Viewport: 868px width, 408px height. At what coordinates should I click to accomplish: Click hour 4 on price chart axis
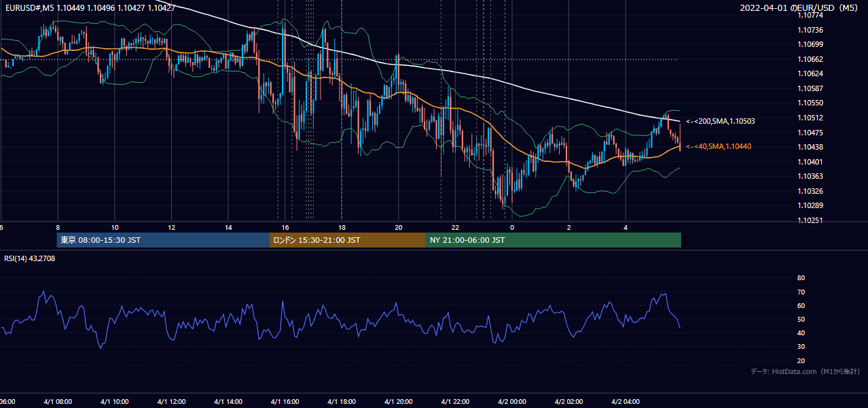point(626,227)
